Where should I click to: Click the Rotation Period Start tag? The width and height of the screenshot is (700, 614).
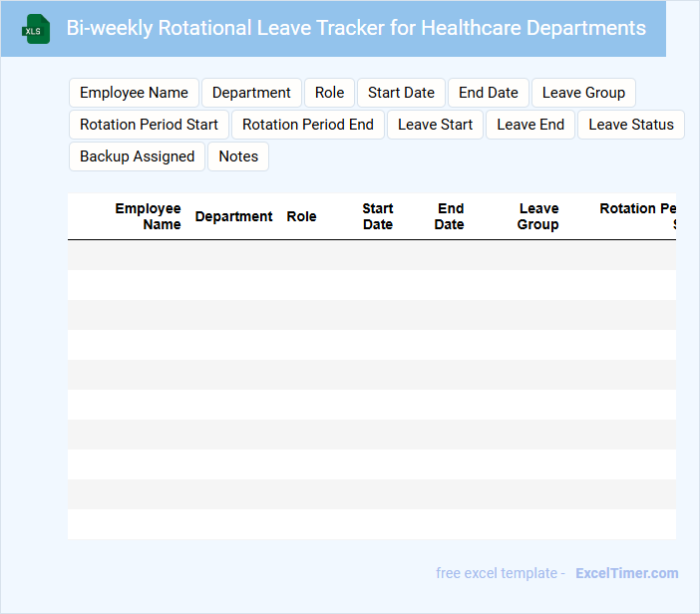149,125
